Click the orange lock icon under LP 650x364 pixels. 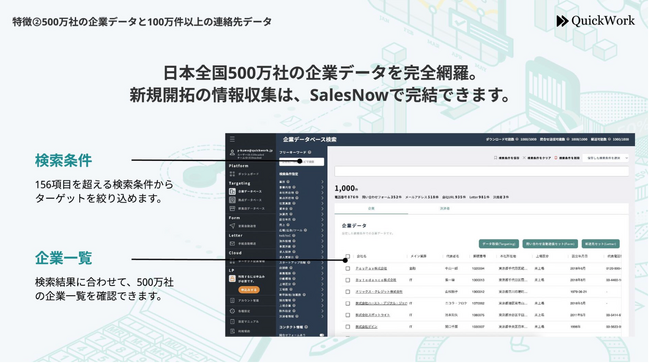(x=232, y=279)
